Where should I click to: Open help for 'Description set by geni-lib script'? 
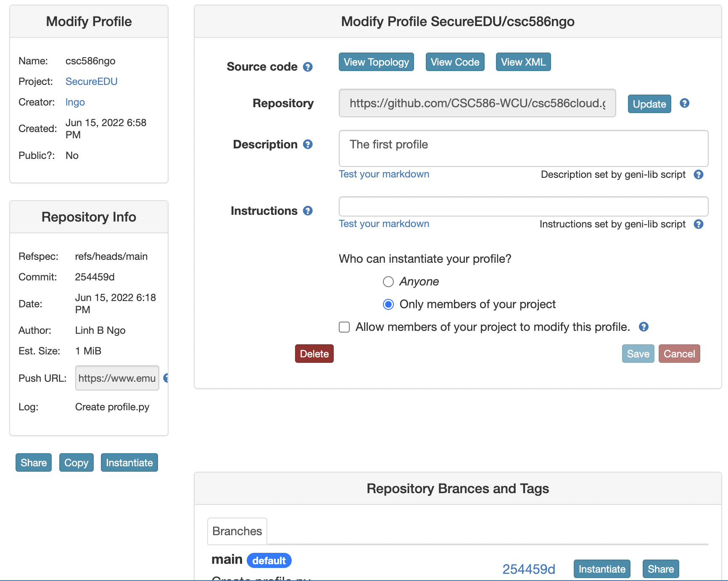(x=699, y=174)
